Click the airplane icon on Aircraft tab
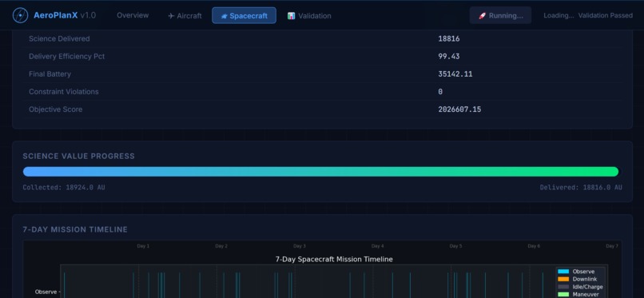The width and height of the screenshot is (644, 298). pyautogui.click(x=171, y=16)
